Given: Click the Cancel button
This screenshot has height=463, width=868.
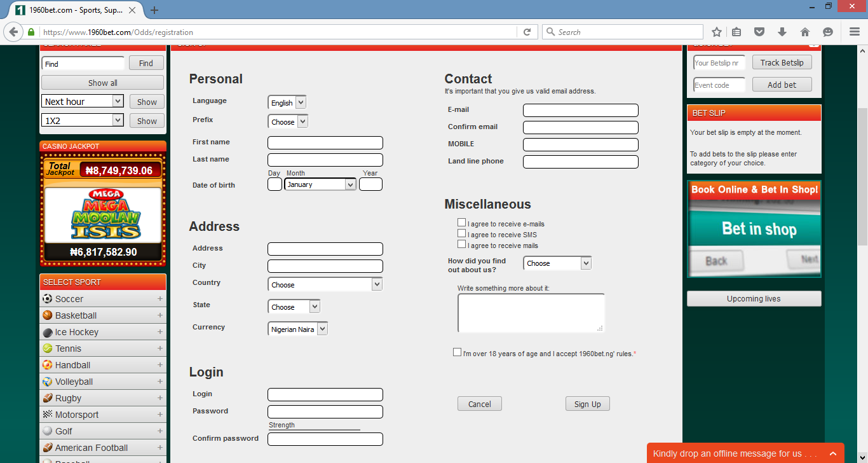Looking at the screenshot, I should 480,404.
